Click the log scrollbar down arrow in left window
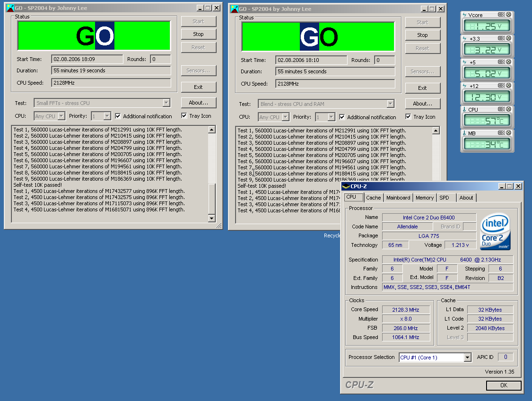The height and width of the screenshot is (401, 532). click(212, 218)
